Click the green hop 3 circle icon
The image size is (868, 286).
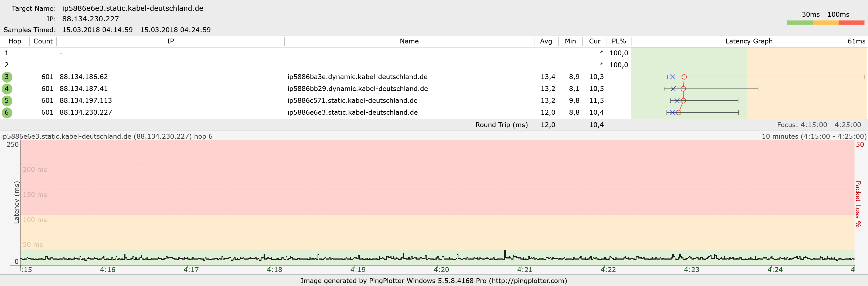(7, 77)
